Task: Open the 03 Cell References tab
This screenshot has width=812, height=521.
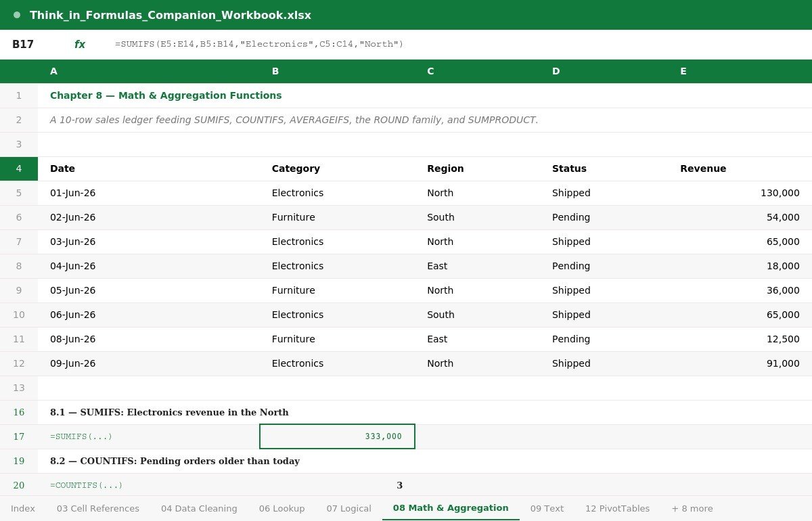Action: click(98, 508)
